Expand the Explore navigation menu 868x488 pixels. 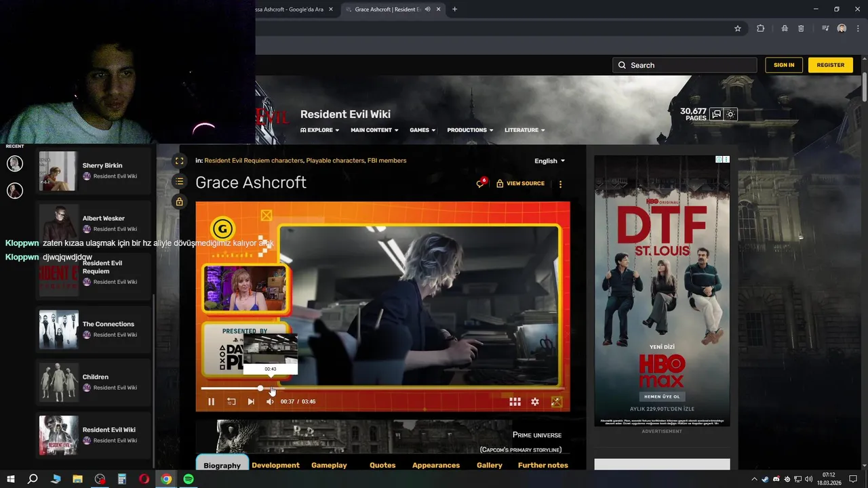point(319,130)
